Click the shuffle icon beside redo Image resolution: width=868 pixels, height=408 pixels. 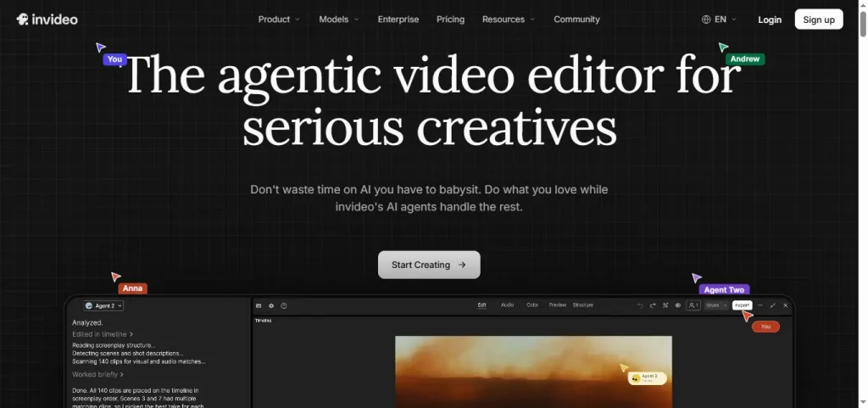[x=665, y=305]
